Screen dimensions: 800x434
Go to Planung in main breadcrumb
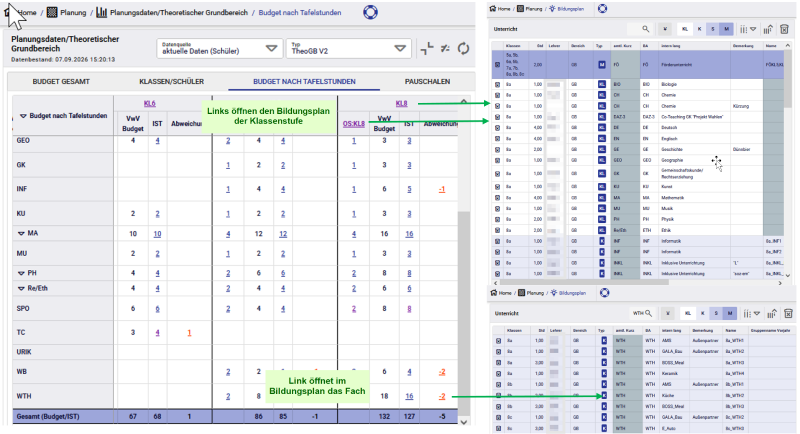click(73, 12)
